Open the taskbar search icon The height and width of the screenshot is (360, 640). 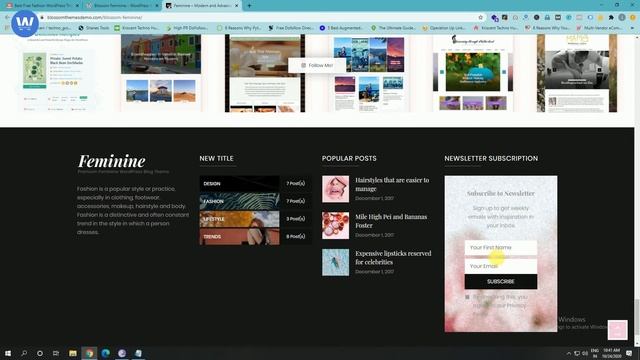(x=24, y=353)
